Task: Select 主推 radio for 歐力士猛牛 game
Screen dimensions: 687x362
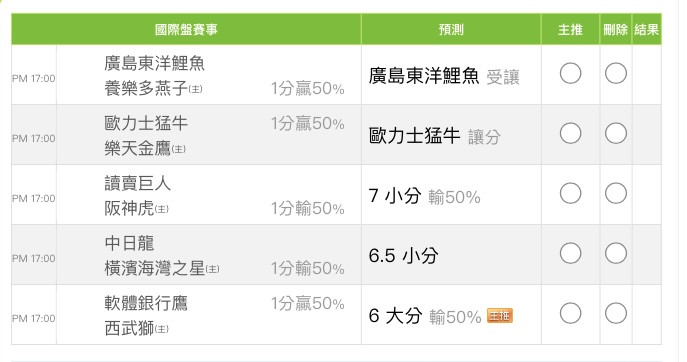Action: [x=570, y=133]
